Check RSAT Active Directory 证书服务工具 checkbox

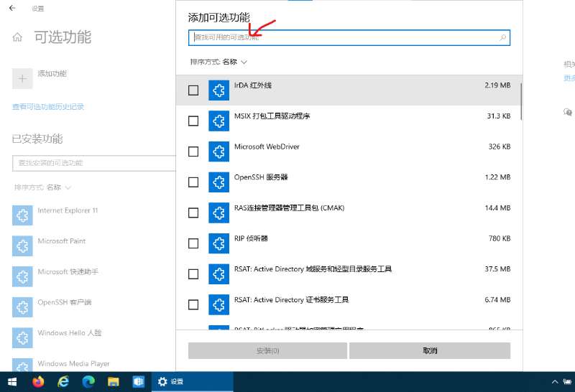193,304
